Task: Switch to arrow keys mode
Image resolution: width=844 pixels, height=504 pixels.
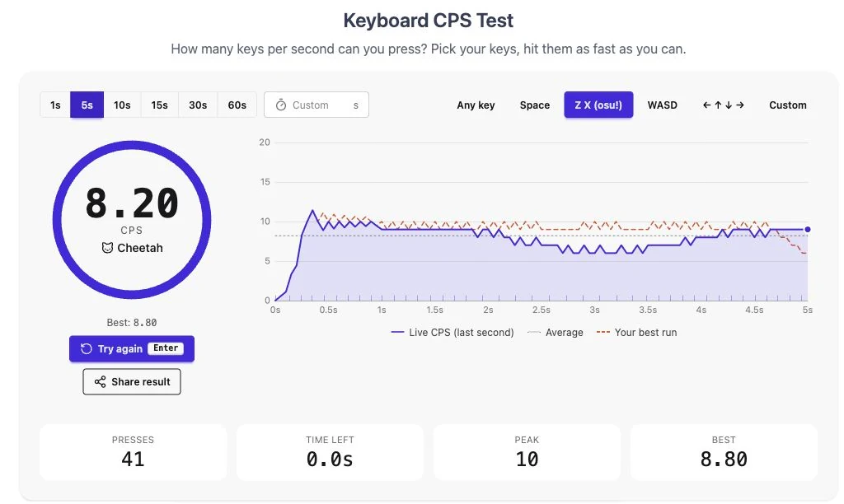Action: pyautogui.click(x=724, y=105)
